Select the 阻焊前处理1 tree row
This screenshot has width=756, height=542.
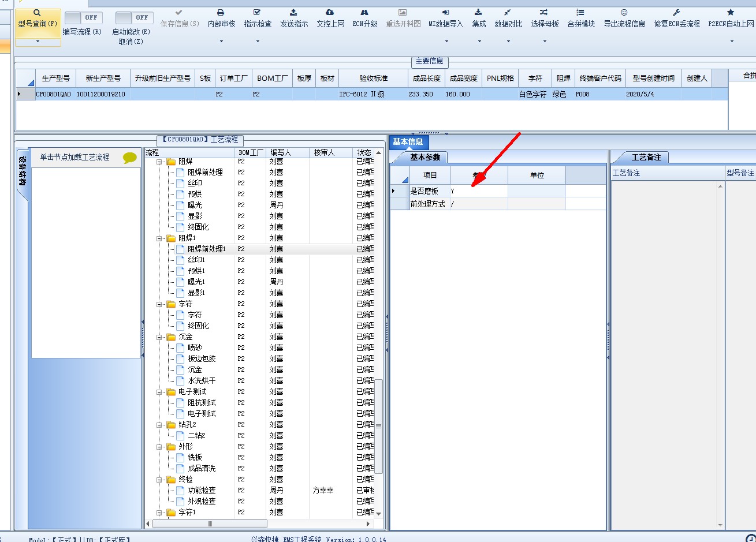[259, 249]
